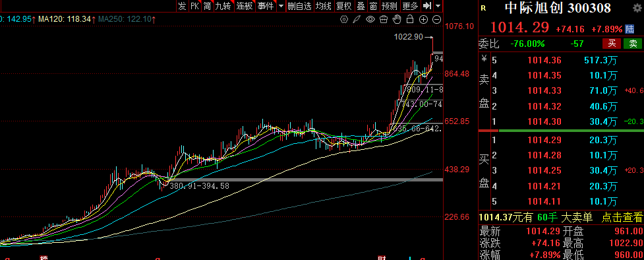The height and width of the screenshot is (260, 644).
Task: Select buy level 3 price 1014.25
Action: click(x=544, y=170)
